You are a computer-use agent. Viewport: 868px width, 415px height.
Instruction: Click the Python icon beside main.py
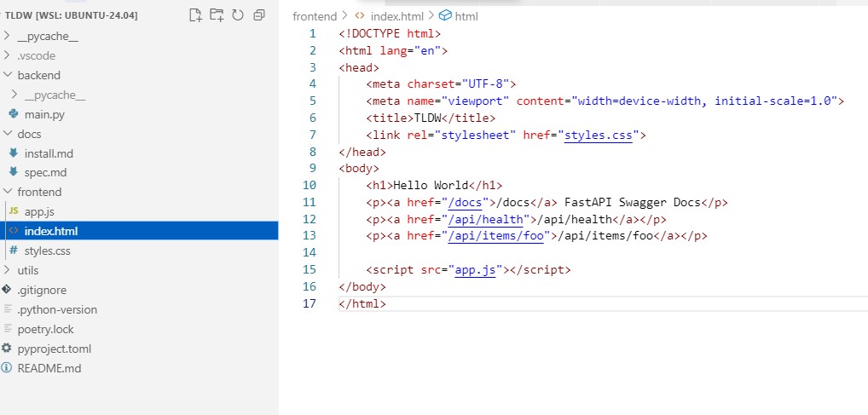pyautogui.click(x=14, y=114)
